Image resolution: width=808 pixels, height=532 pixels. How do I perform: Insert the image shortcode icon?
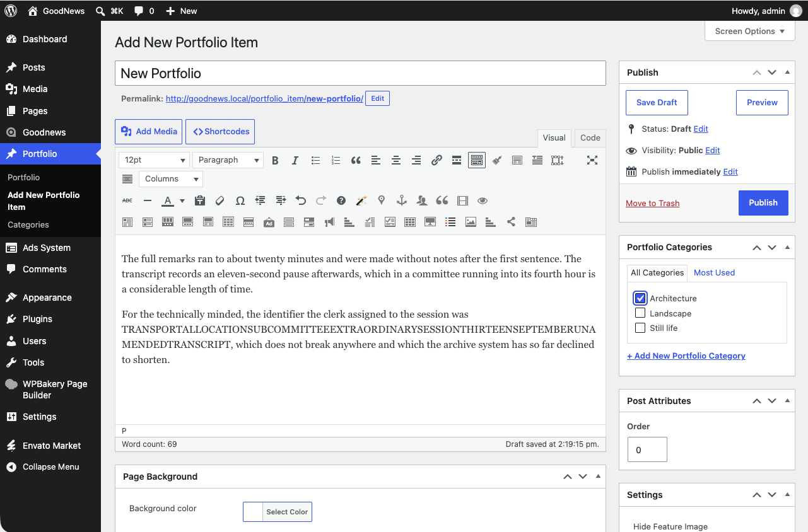coord(471,222)
